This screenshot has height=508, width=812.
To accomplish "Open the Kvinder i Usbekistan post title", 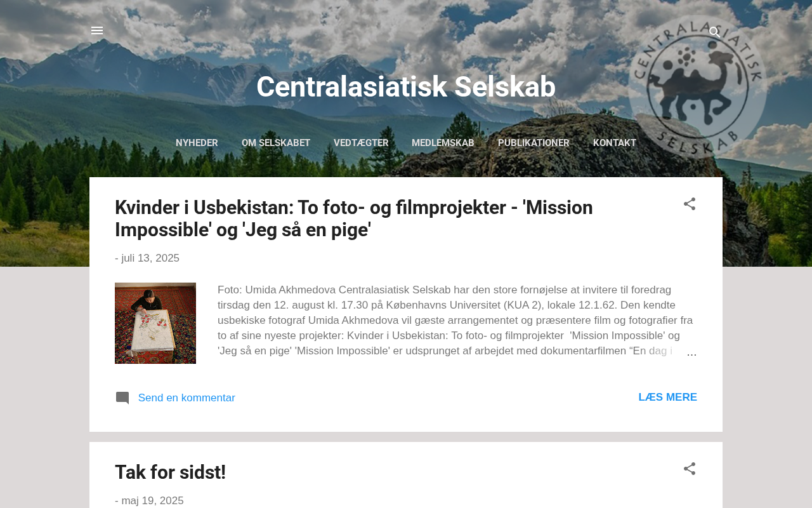I will (354, 218).
